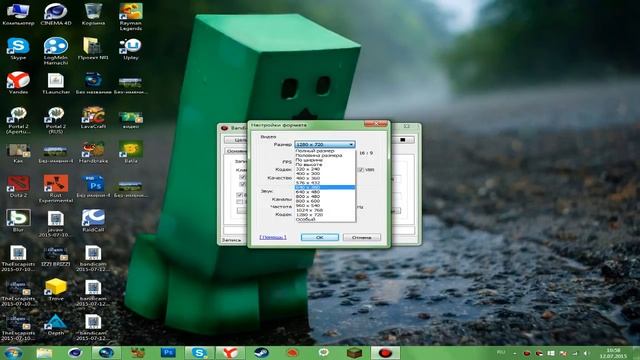The width and height of the screenshot is (640, 360).
Task: Choose Особый custom size option
Action: [x=325, y=219]
